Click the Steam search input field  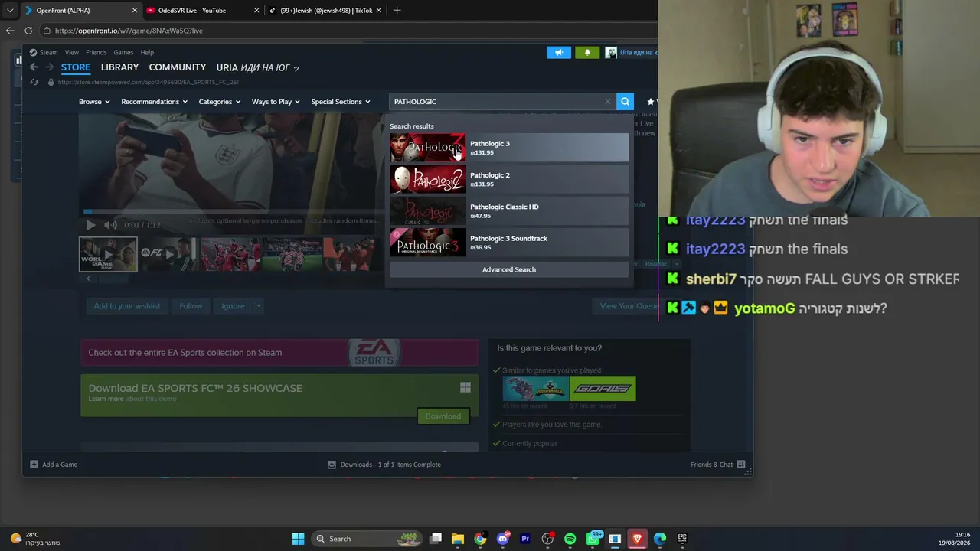[498, 102]
